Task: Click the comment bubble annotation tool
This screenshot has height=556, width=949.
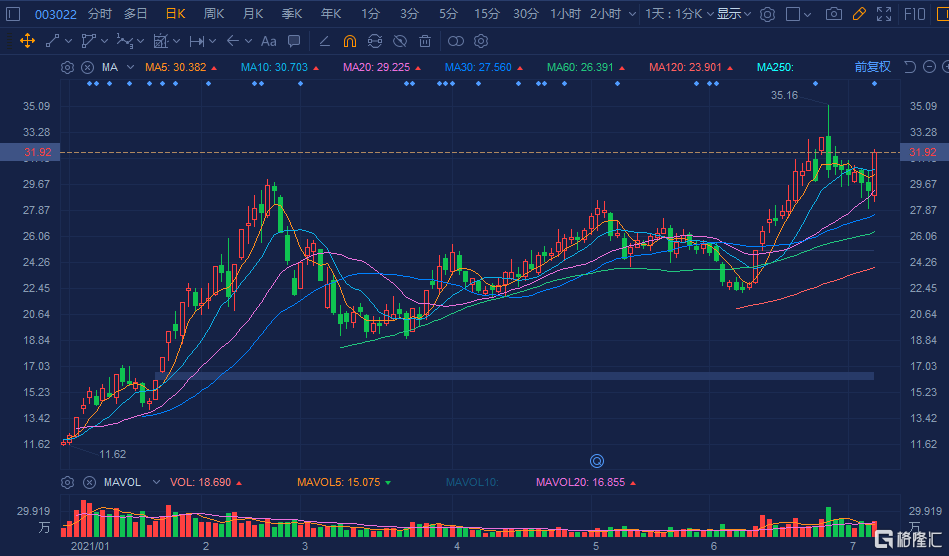Action: (293, 41)
